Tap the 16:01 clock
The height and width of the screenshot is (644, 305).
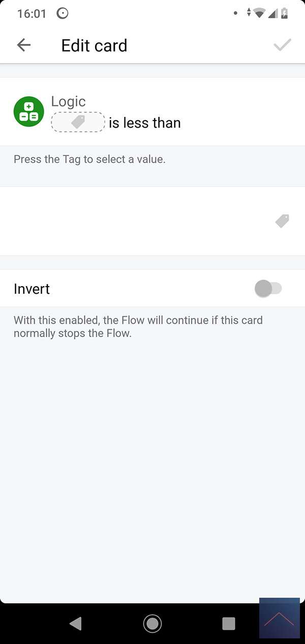(32, 14)
